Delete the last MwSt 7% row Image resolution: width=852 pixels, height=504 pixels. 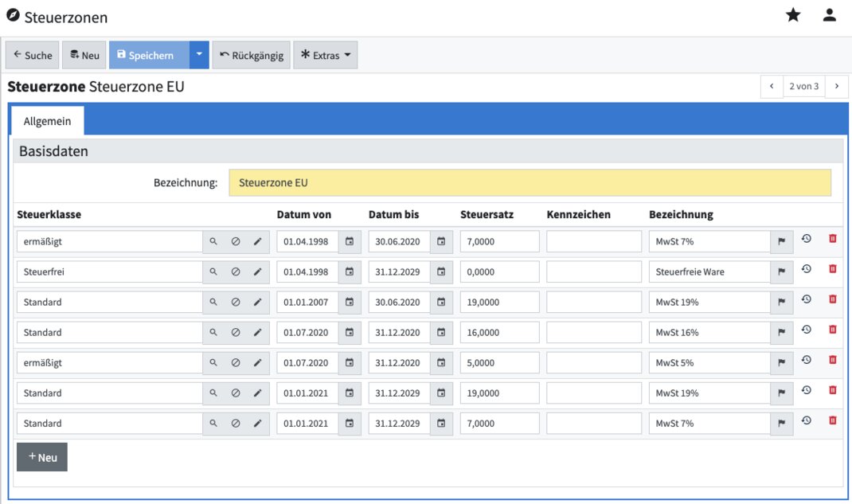click(833, 420)
